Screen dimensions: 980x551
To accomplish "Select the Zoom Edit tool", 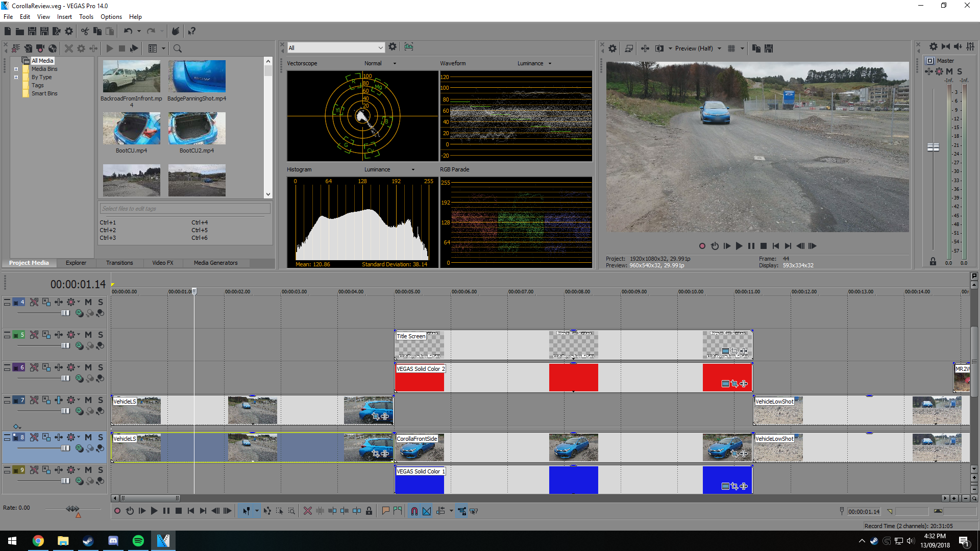I will (x=291, y=511).
